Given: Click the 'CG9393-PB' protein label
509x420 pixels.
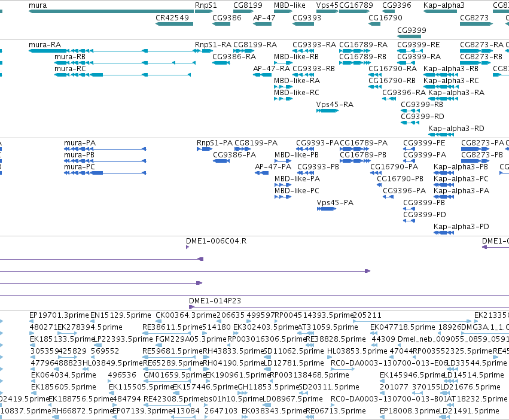Looking at the screenshot, I should click(318, 167).
